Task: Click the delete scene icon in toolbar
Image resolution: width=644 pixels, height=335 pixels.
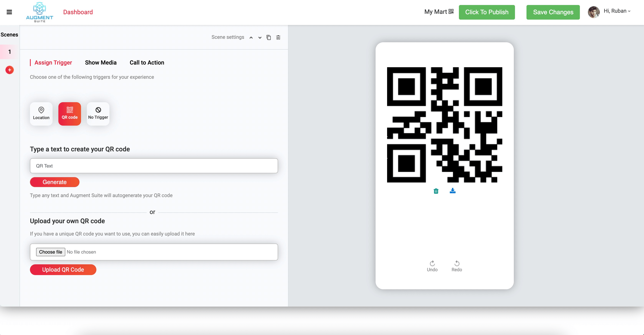Action: pos(278,37)
